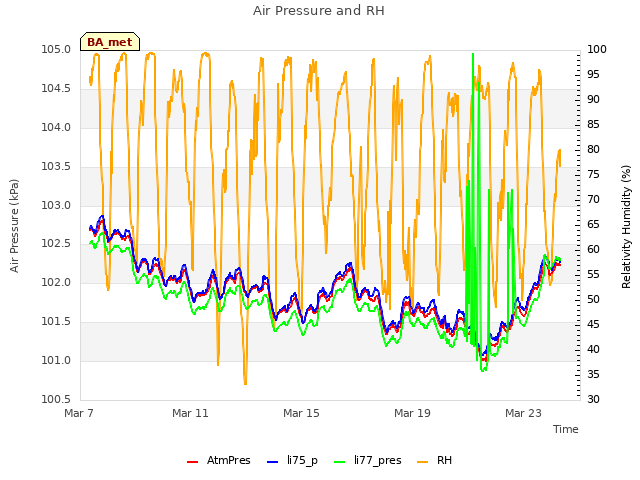The width and height of the screenshot is (640, 480).
Task: Click the Relativity Humidity (%) axis label
Action: (626, 227)
